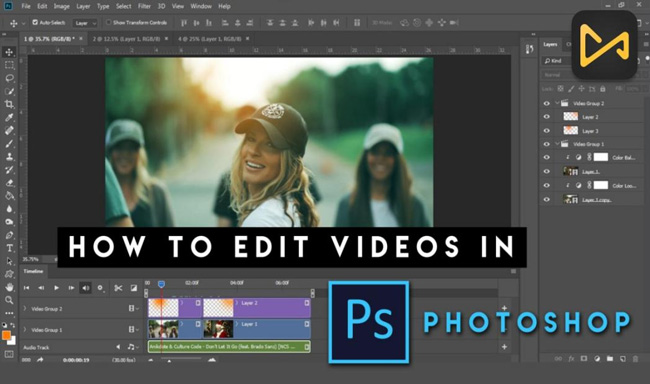Click the blue timeline playhead marker
The image size is (650, 384).
[161, 284]
